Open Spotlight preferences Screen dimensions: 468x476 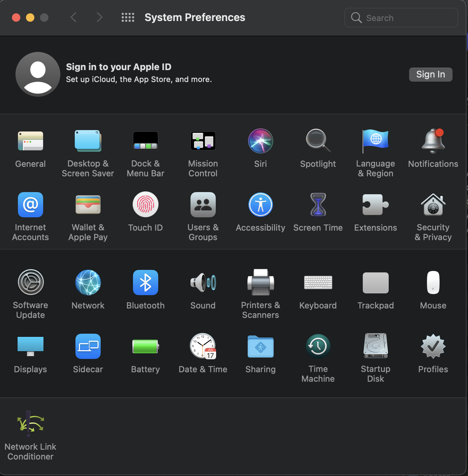(x=318, y=141)
